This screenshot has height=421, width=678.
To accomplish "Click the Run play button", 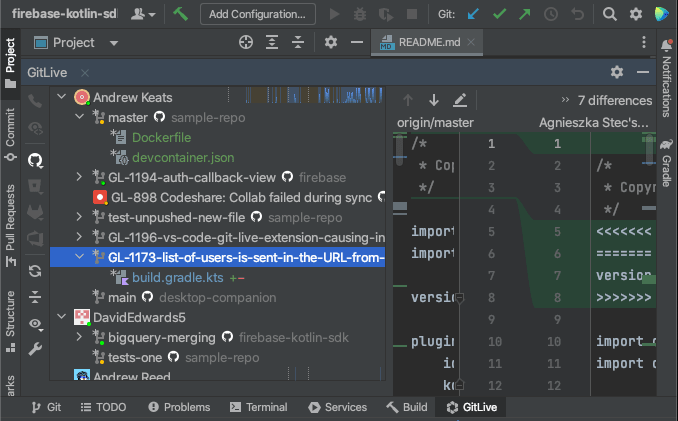I will point(334,14).
